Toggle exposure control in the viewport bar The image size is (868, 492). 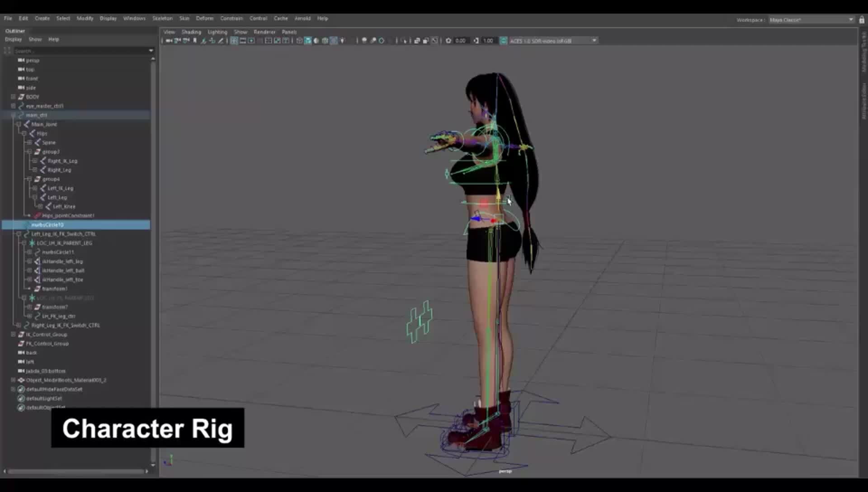[448, 41]
